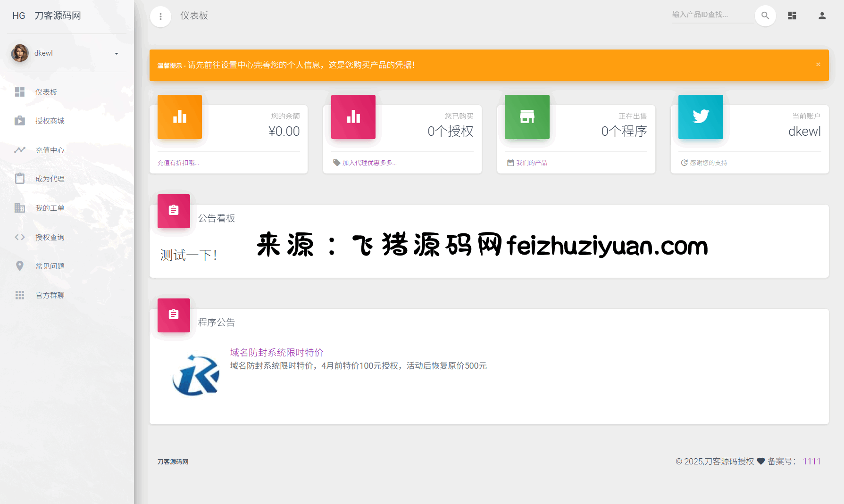Image resolution: width=844 pixels, height=504 pixels.
Task: Click the search magnifier icon button
Action: tap(765, 16)
